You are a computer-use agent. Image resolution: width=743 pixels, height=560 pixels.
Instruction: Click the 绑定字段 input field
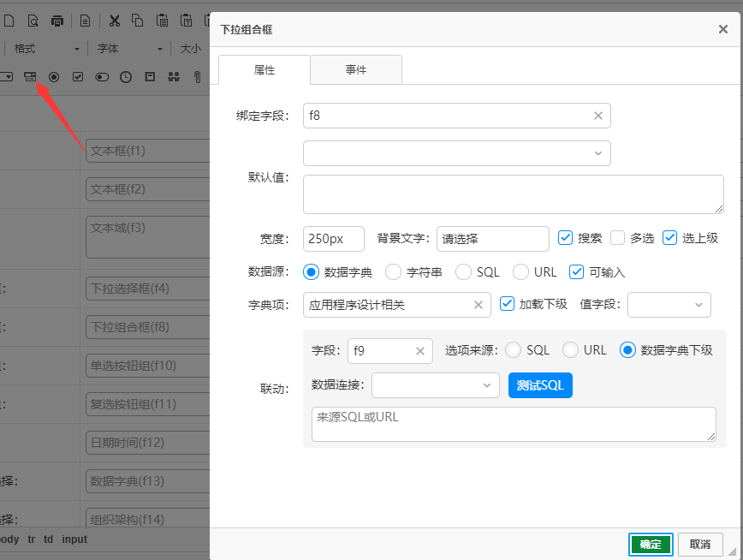(457, 116)
